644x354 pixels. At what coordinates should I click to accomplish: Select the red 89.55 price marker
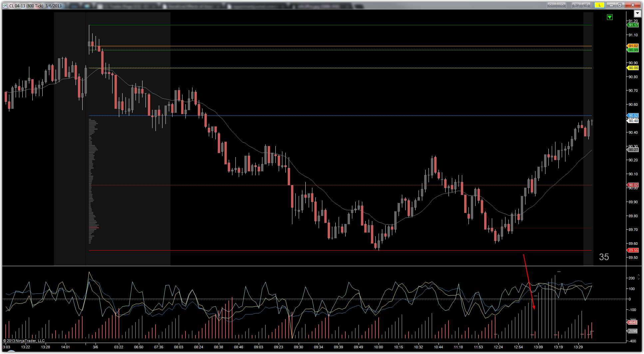click(633, 250)
